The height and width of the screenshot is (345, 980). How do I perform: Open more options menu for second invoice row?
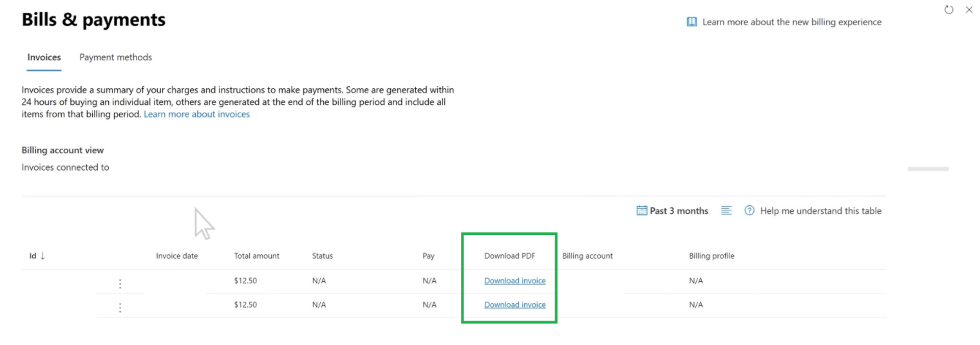pos(120,308)
